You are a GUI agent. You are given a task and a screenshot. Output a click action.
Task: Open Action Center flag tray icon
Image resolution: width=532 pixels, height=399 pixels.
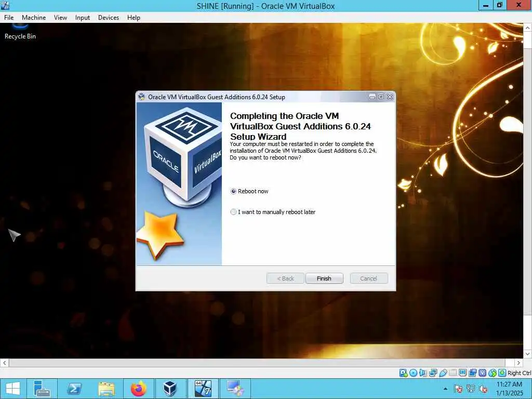click(x=458, y=389)
